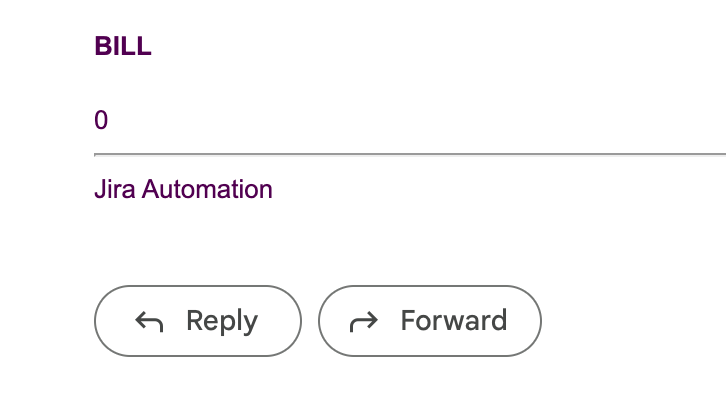The image size is (726, 404).
Task: Click the horizontal divider under the 0
Action: (410, 155)
